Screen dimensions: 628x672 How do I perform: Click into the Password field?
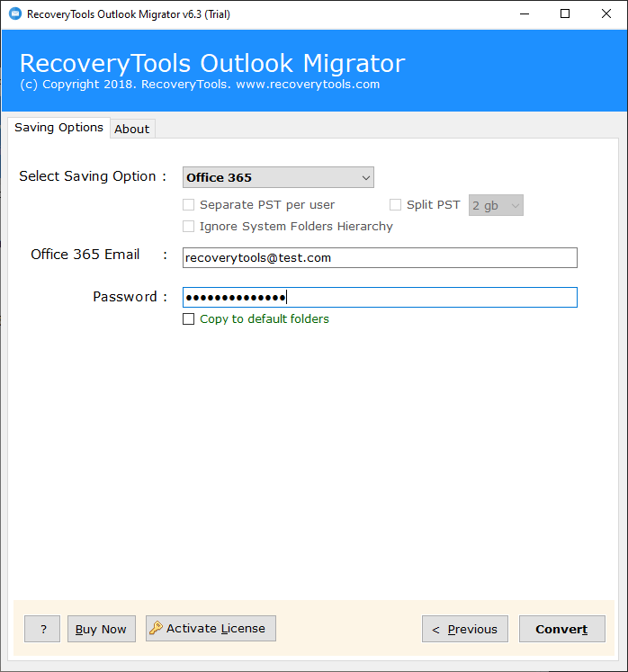[380, 298]
